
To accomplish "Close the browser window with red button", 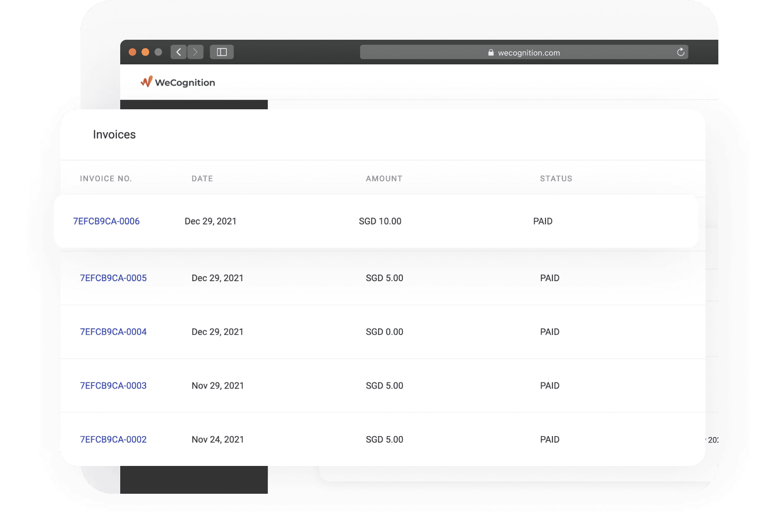I will pos(133,52).
